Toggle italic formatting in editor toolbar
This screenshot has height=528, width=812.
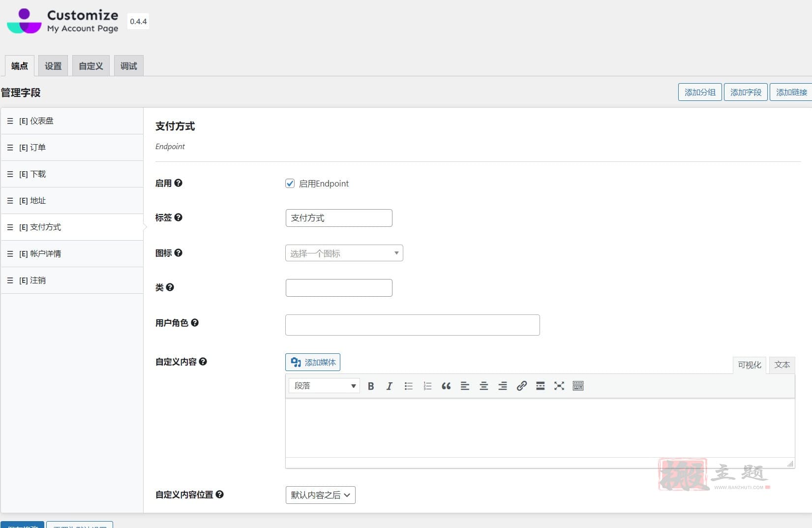[x=389, y=386]
